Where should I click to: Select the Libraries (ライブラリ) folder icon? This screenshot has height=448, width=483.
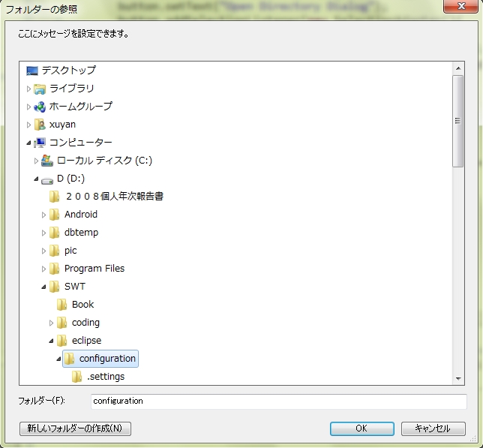click(40, 89)
